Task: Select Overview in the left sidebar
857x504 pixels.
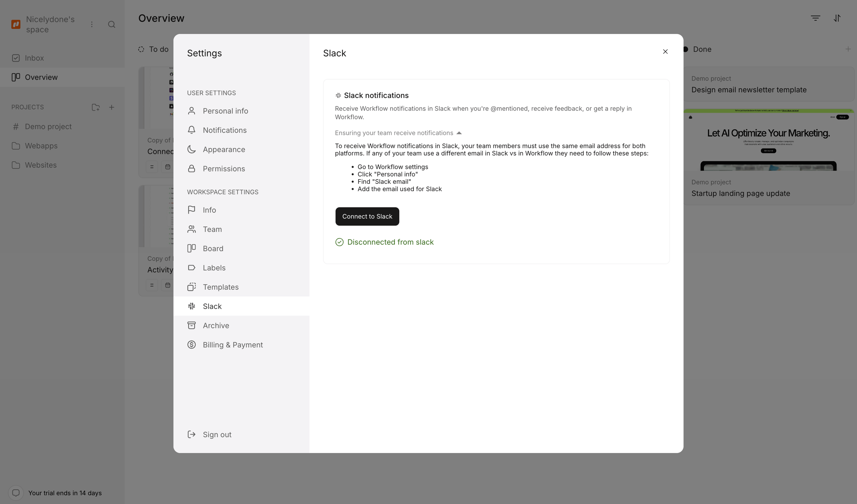Action: (62, 77)
